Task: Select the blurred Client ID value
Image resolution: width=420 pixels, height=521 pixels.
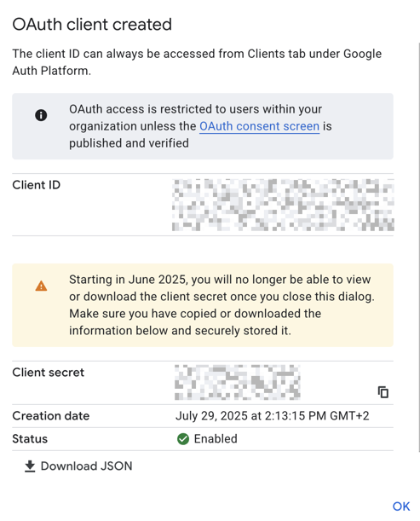Action: 283,205
